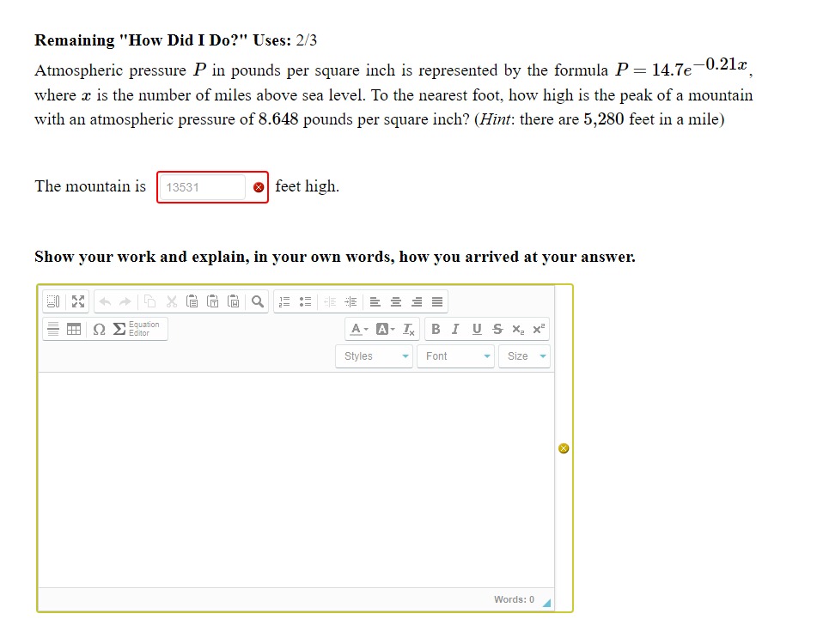Viewport: 823px width, 644px height.
Task: Click the Paste clipboard icon
Action: pos(192,301)
